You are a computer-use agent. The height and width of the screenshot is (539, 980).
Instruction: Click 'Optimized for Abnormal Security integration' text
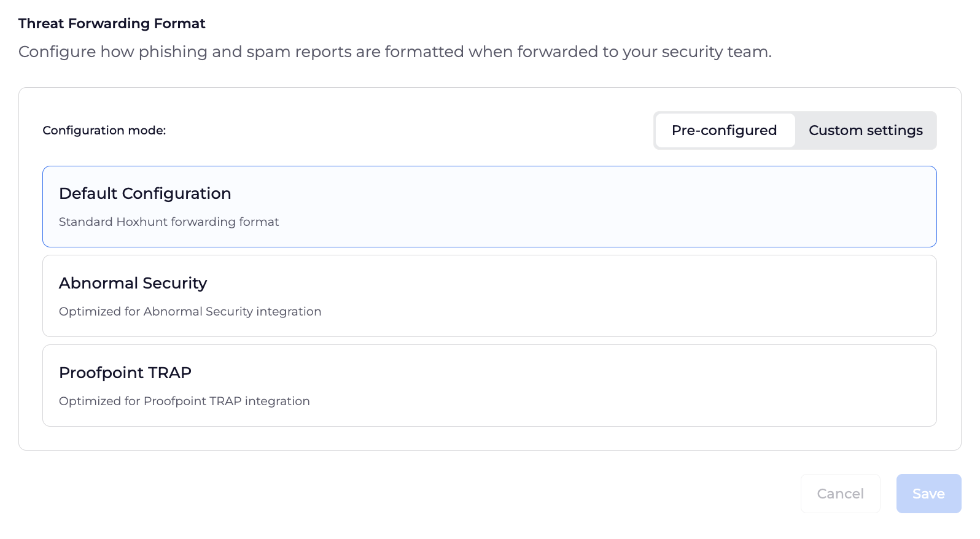[190, 311]
